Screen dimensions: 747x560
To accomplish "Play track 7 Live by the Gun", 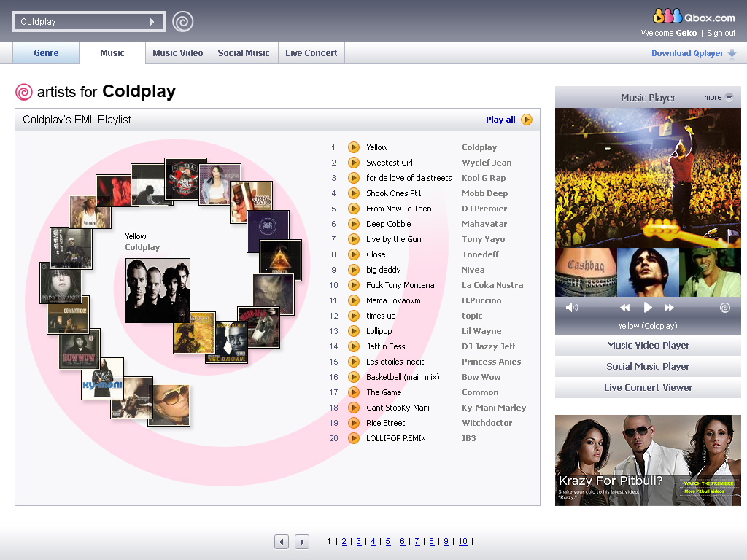I will click(x=354, y=239).
